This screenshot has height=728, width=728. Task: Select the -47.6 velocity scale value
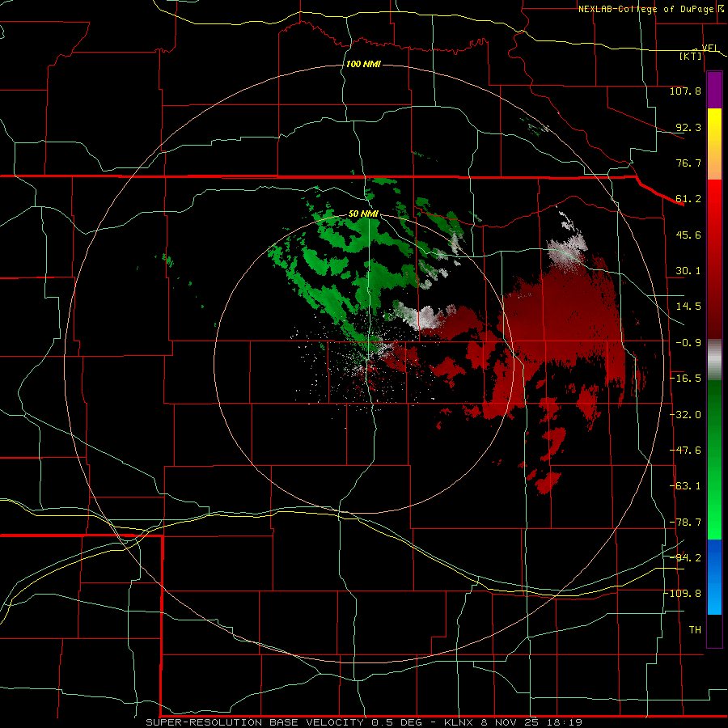[685, 451]
